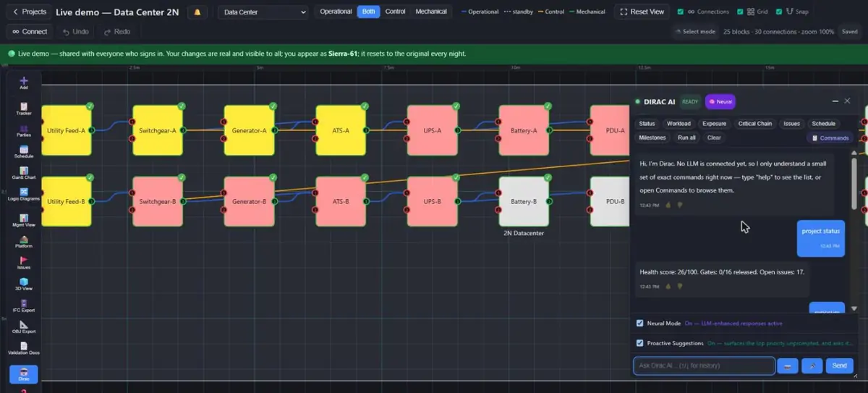This screenshot has height=393, width=868.
Task: Click the Issues chip in Dirac AI
Action: tap(792, 124)
